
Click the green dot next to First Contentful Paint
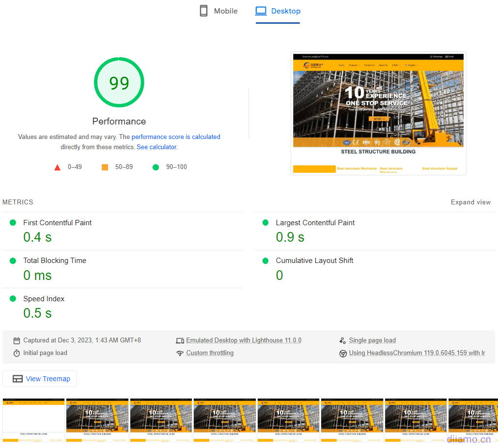pyautogui.click(x=12, y=222)
